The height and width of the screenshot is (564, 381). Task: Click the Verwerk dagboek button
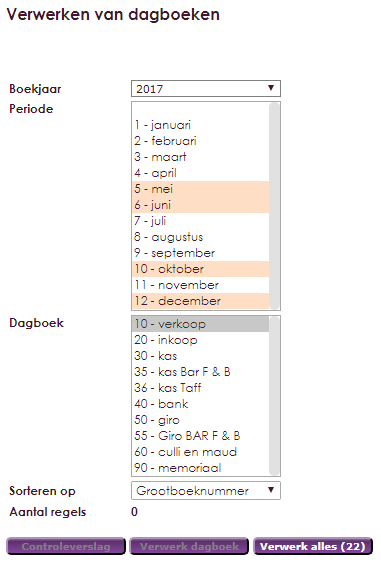pyautogui.click(x=189, y=546)
